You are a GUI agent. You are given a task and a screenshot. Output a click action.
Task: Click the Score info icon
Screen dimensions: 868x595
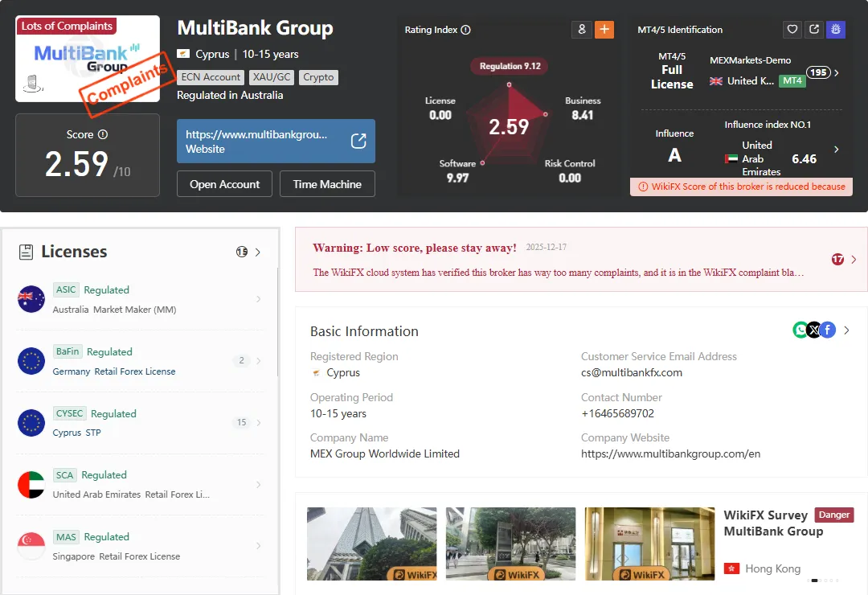pos(102,134)
